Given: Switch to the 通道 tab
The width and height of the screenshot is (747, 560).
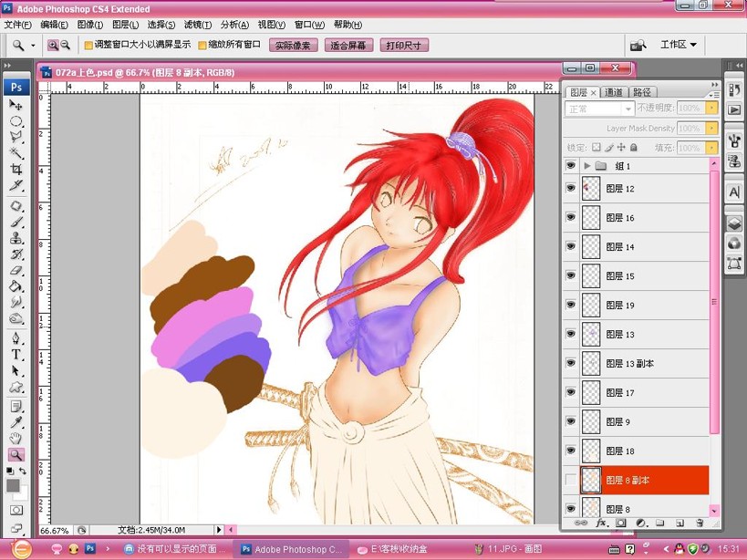Looking at the screenshot, I should (614, 92).
